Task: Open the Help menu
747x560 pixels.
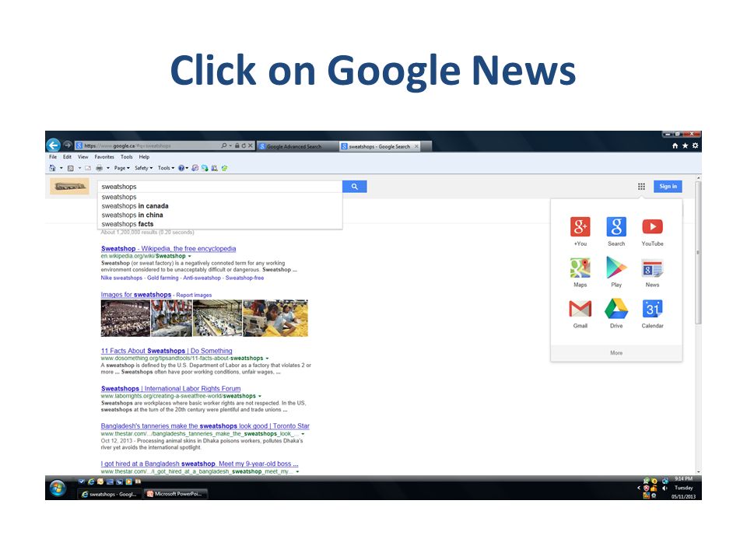Action: 145,156
